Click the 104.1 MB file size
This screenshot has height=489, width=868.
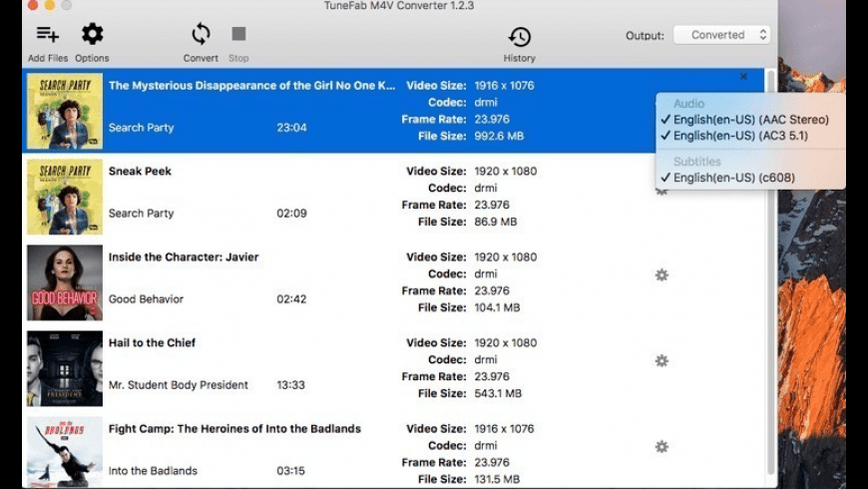click(497, 308)
